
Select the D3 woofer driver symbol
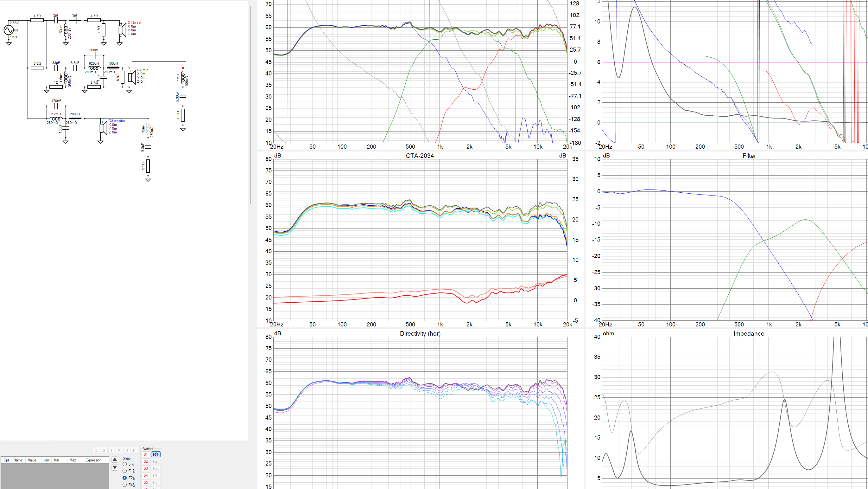point(103,128)
